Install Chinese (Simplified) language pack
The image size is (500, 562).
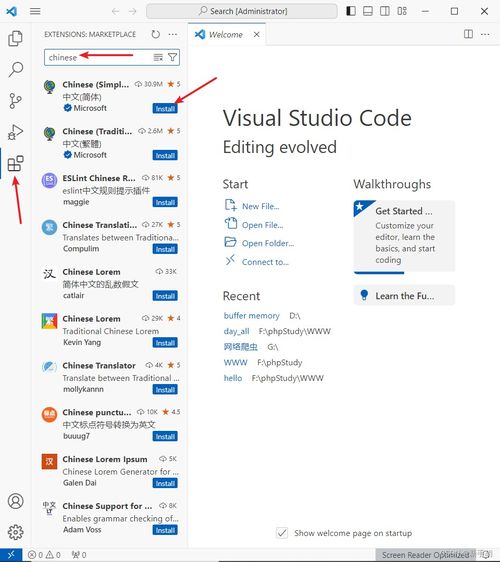pos(165,109)
